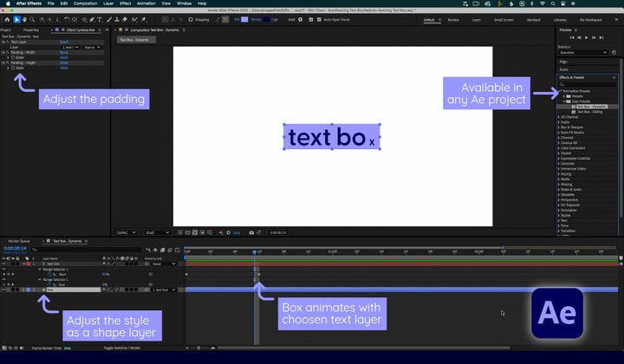
Task: Click the Fill color swatch
Action: [244, 19]
